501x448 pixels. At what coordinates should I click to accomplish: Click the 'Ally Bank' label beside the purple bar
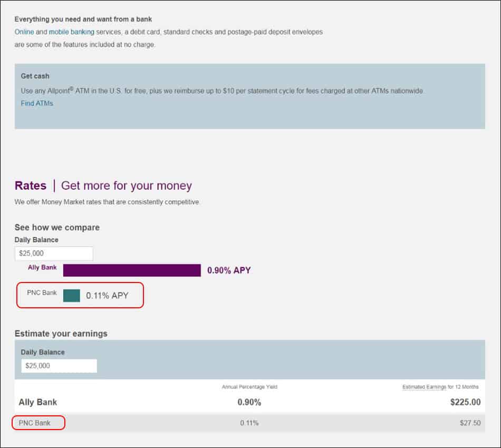click(42, 268)
